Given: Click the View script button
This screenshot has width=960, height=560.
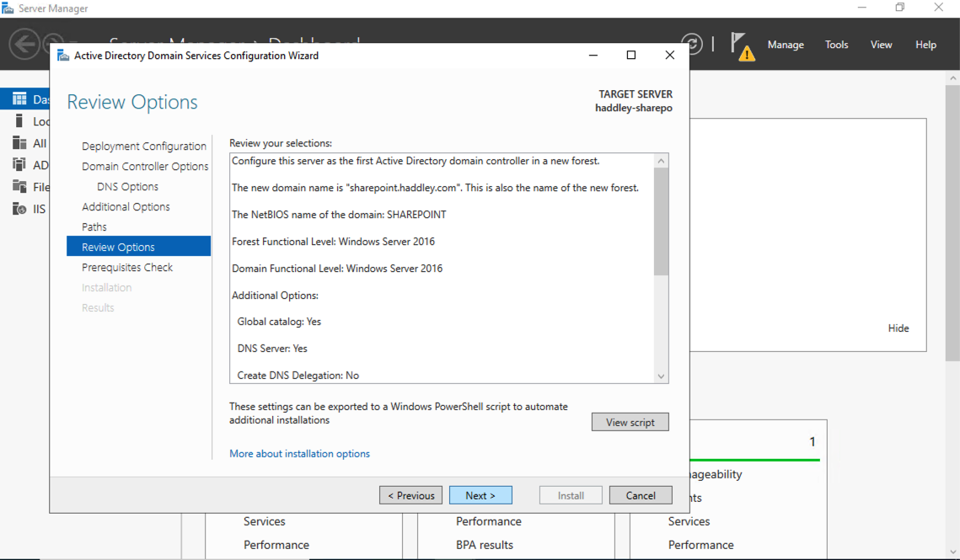Looking at the screenshot, I should 630,422.
